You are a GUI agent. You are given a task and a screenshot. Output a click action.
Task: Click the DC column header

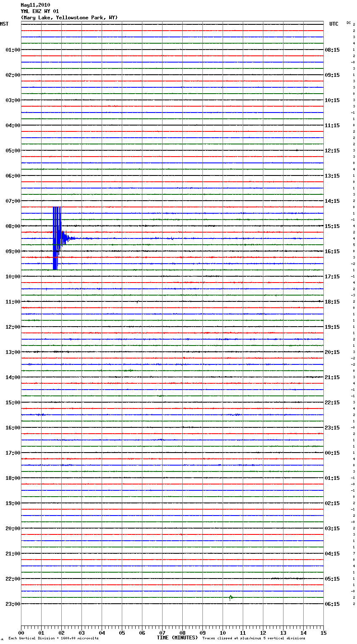click(349, 23)
